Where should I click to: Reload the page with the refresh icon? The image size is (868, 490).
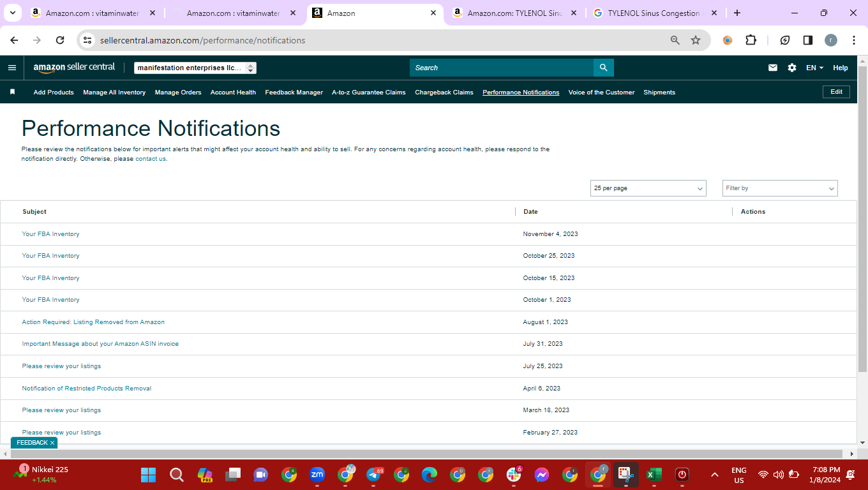click(60, 40)
